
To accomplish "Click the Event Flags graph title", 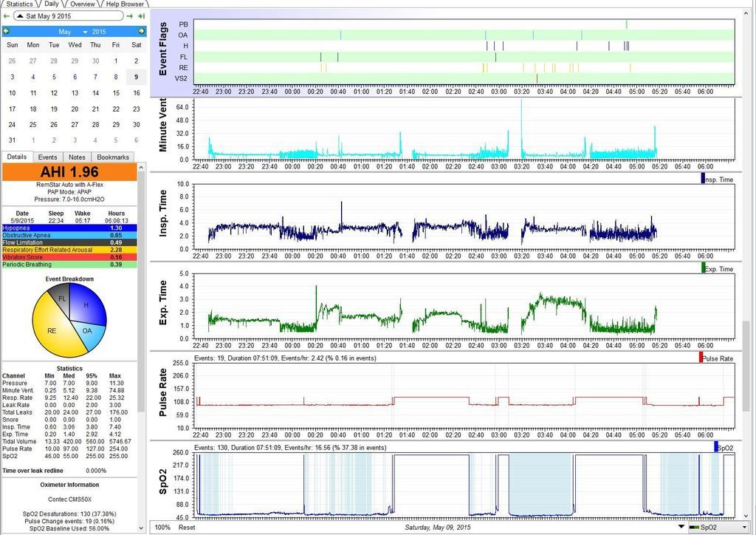I will [163, 49].
